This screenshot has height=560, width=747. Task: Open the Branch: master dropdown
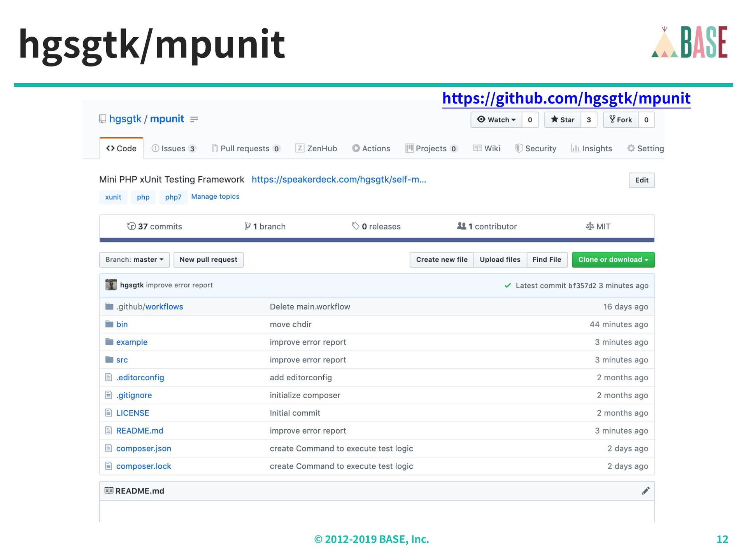[134, 260]
